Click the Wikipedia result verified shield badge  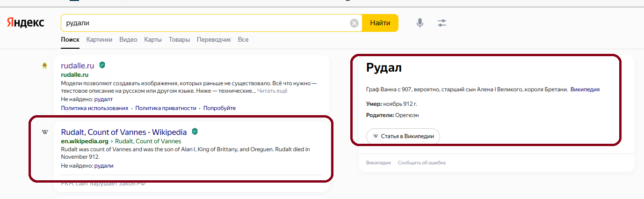pos(195,132)
